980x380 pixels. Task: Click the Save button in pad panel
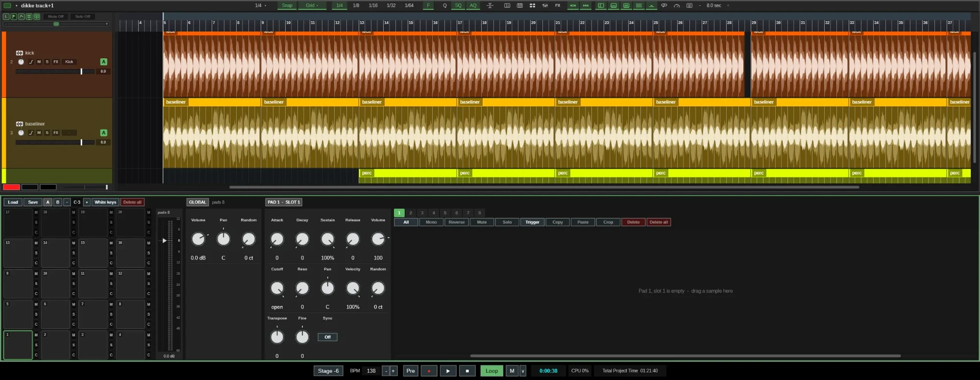click(33, 203)
